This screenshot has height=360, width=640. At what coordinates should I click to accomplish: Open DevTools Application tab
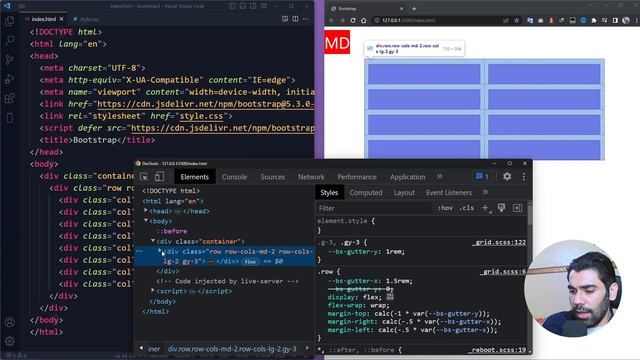pyautogui.click(x=407, y=177)
